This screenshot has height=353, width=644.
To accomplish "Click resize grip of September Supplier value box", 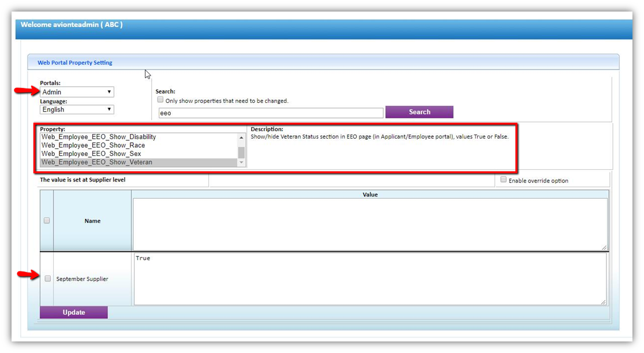I will [x=604, y=302].
